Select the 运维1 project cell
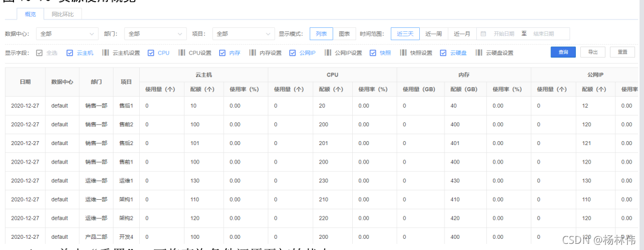644x250 pixels. [x=126, y=181]
